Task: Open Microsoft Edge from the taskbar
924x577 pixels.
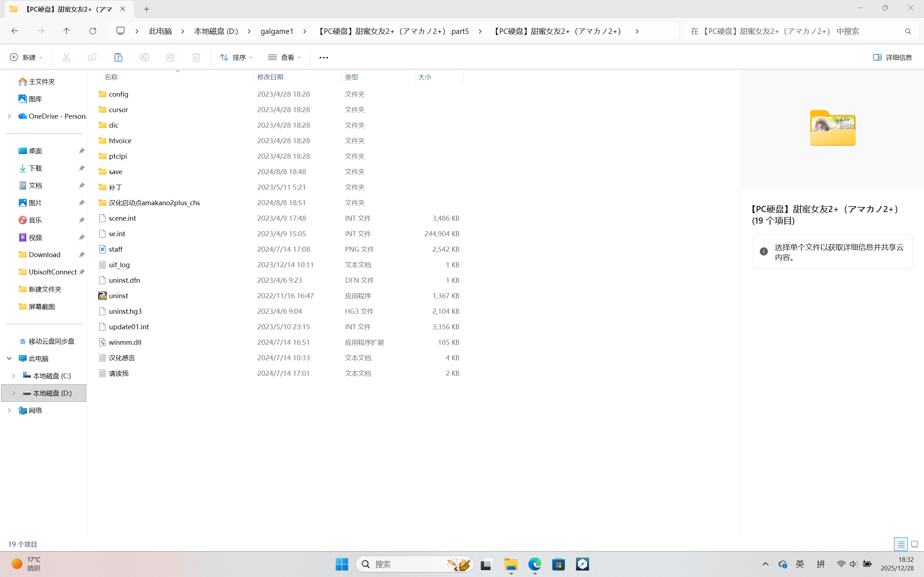Action: [x=535, y=564]
